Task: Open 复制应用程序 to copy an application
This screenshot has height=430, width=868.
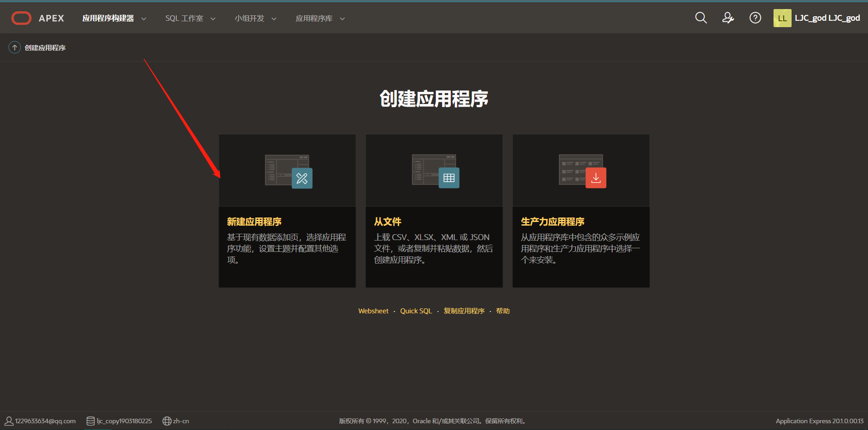Action: click(464, 311)
